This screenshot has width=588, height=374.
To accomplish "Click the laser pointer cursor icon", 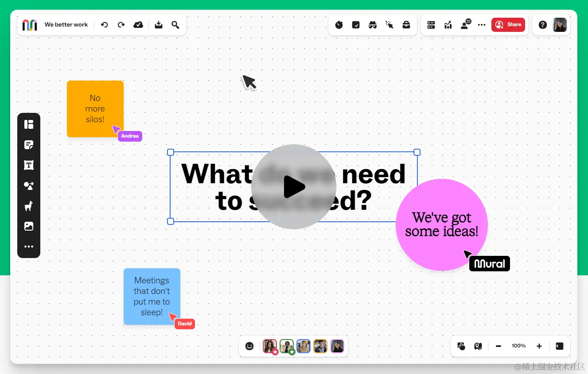I will click(x=389, y=25).
